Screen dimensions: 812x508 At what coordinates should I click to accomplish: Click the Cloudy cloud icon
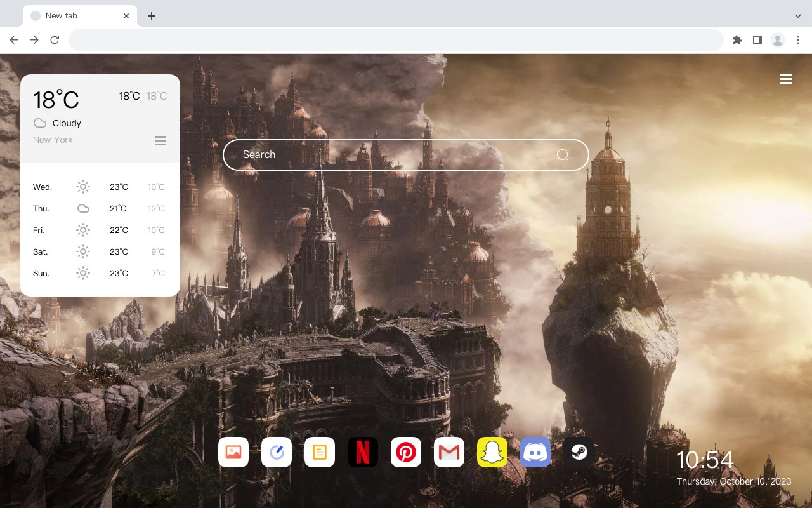tap(40, 123)
